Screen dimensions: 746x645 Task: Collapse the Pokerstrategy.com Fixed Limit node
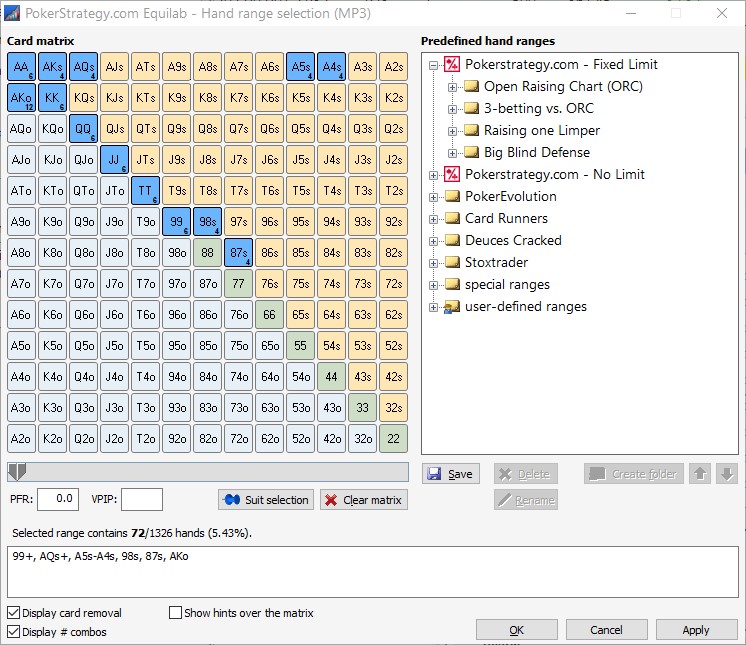[433, 65]
